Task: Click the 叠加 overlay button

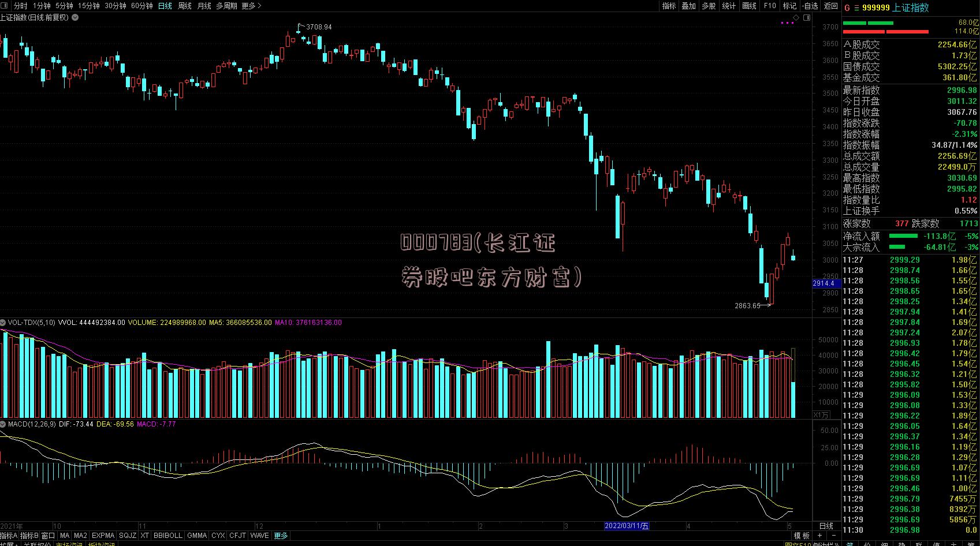Action: [688, 6]
